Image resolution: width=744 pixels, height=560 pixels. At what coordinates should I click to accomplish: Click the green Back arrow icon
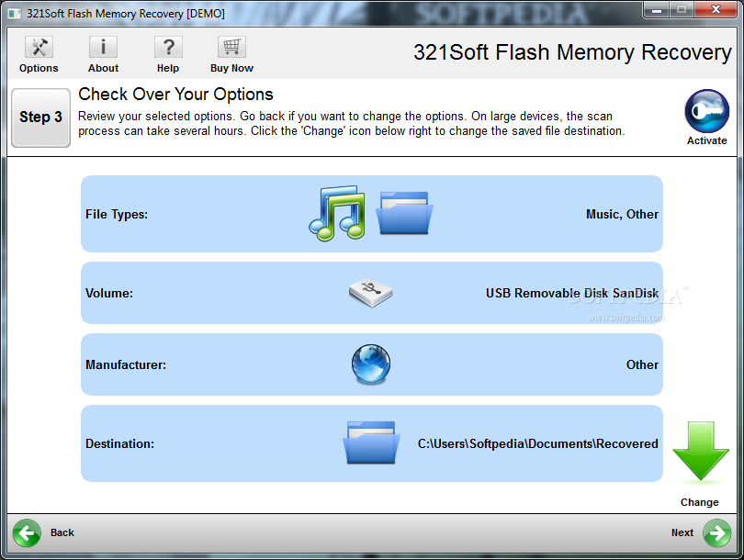pos(27,533)
